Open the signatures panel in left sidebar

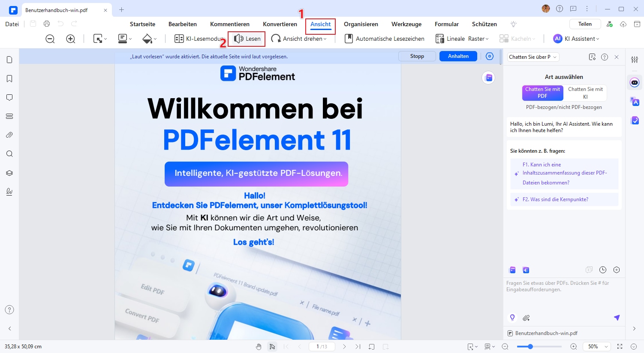(x=9, y=192)
